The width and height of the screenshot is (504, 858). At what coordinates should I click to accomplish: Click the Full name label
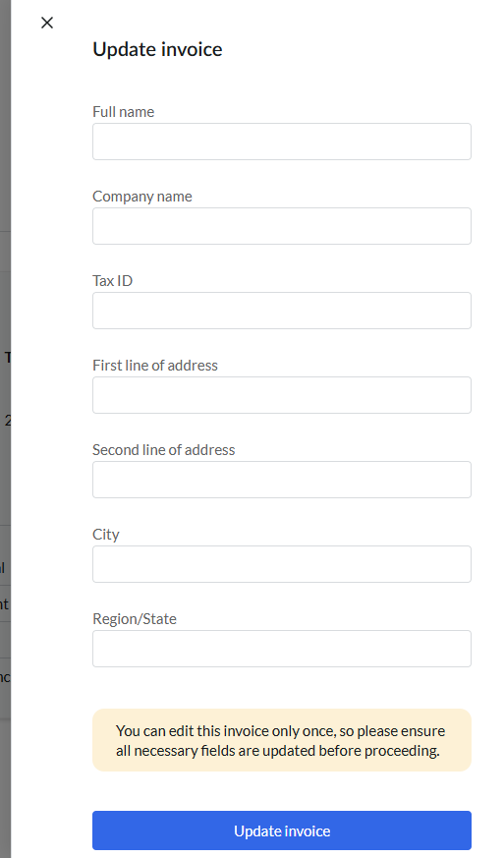click(x=123, y=112)
